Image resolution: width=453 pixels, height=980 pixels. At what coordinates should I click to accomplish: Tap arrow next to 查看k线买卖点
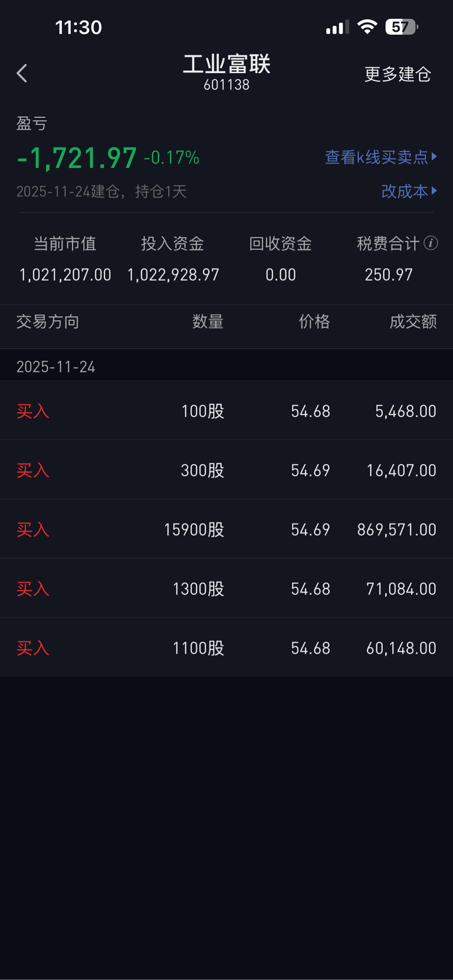click(435, 156)
